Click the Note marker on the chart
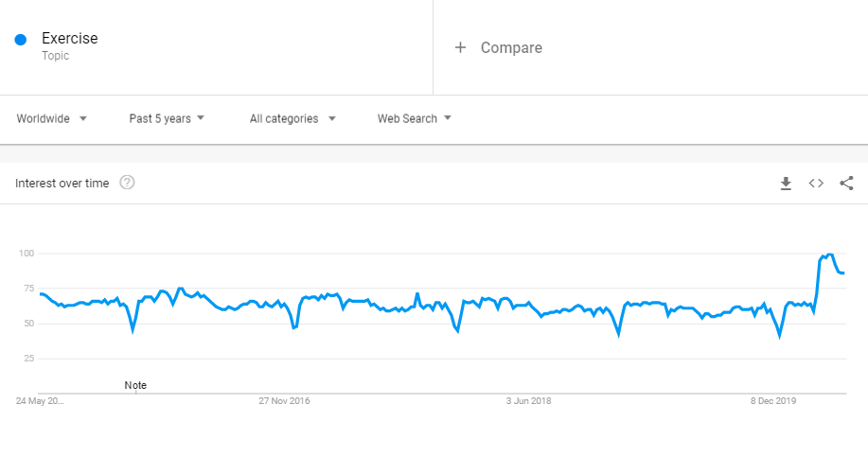Image resolution: width=868 pixels, height=457 pixels. click(135, 385)
